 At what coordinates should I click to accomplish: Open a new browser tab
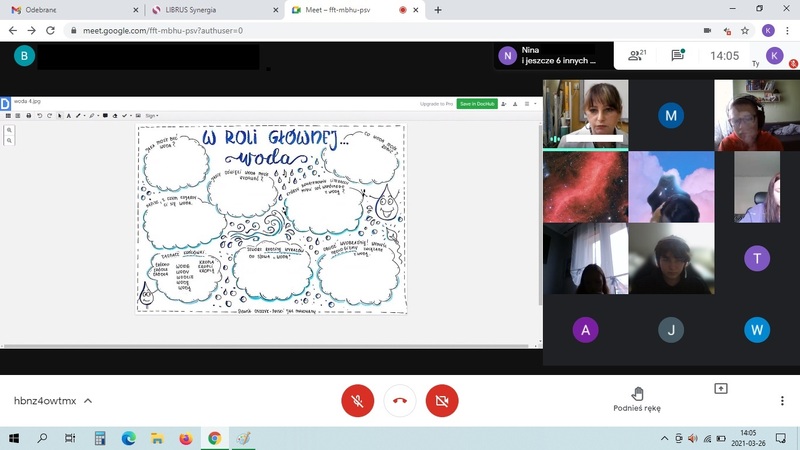(x=438, y=10)
